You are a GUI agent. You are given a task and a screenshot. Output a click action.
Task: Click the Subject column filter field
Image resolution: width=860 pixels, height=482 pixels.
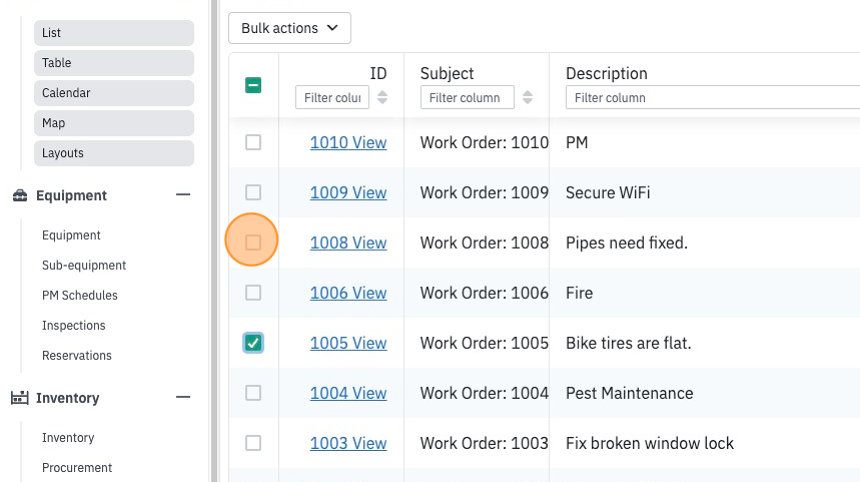coord(467,98)
